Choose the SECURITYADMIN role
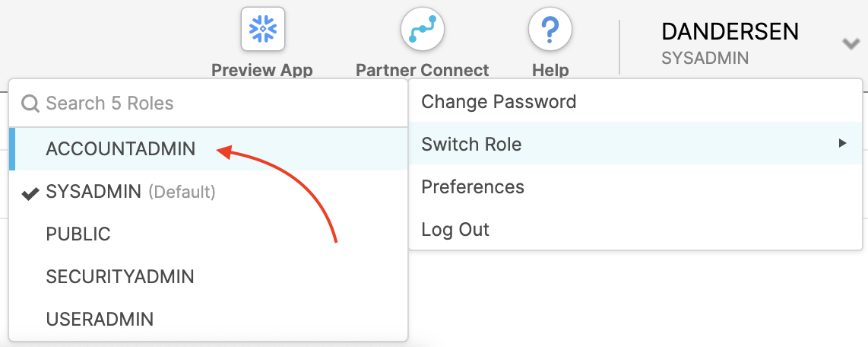This screenshot has height=347, width=868. [x=120, y=277]
